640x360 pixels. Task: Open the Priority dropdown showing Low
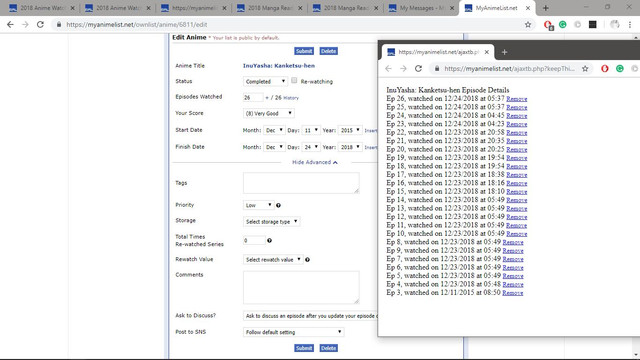pyautogui.click(x=258, y=205)
